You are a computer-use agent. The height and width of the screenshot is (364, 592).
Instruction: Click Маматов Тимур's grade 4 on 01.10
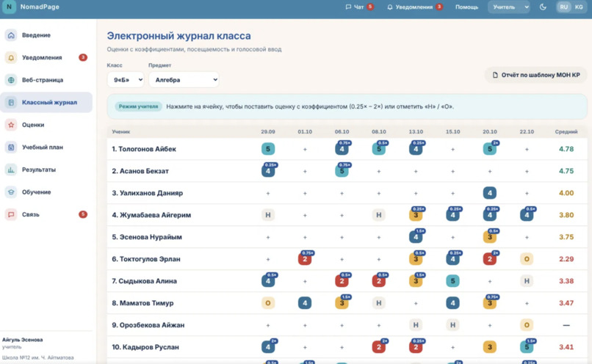[x=305, y=303]
